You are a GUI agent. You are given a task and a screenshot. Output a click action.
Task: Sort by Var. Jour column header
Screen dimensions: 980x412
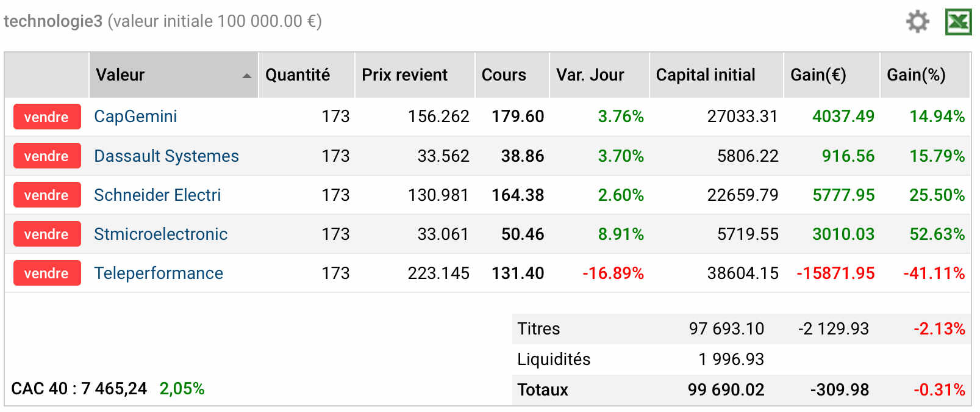point(590,75)
